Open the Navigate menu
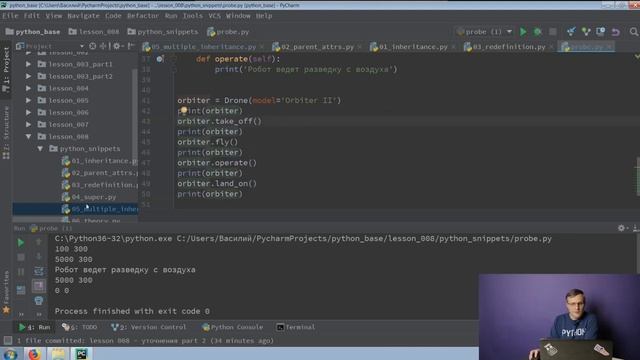This screenshot has height=360, width=640. coord(83,16)
